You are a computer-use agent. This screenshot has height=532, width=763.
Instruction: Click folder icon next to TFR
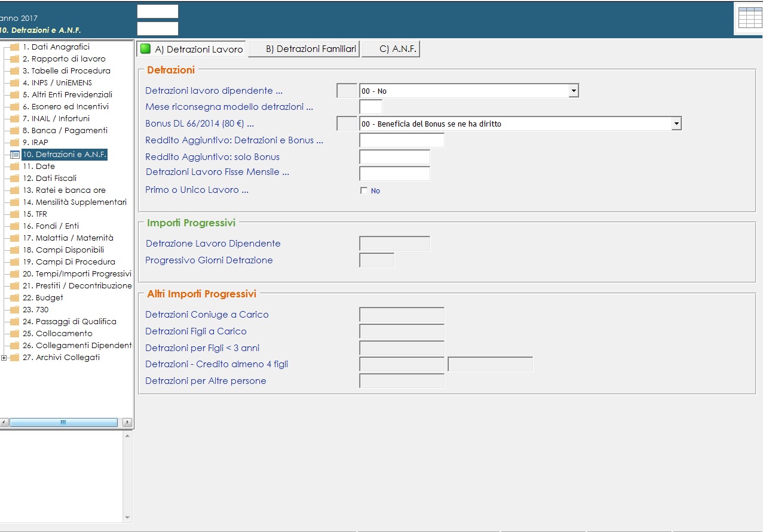[15, 214]
